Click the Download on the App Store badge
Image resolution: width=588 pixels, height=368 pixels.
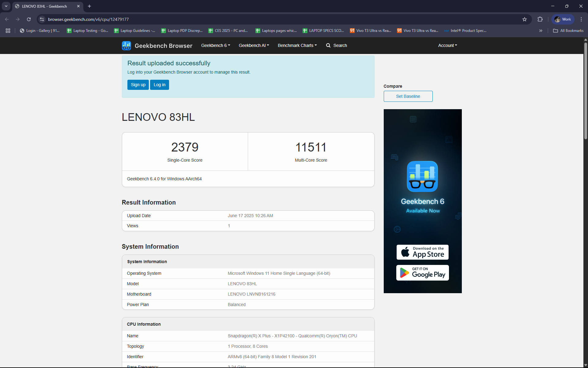422,252
